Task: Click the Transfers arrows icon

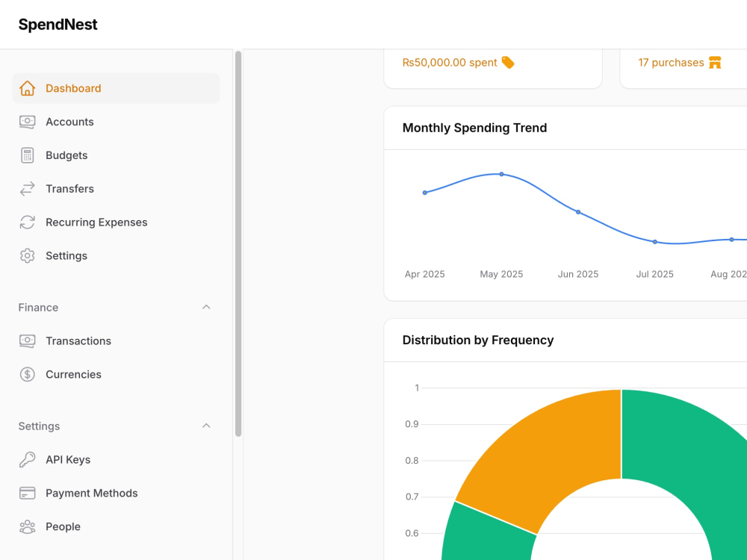Action: point(27,189)
